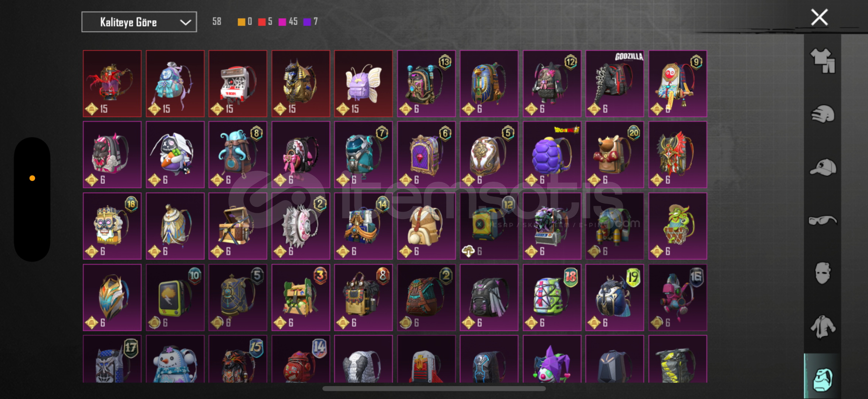Select the highlighted backpack category icon
This screenshot has width=868, height=399.
coord(823,379)
